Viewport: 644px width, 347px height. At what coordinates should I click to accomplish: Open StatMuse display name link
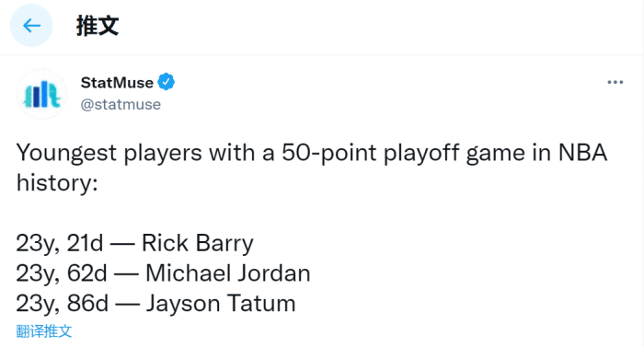point(117,83)
